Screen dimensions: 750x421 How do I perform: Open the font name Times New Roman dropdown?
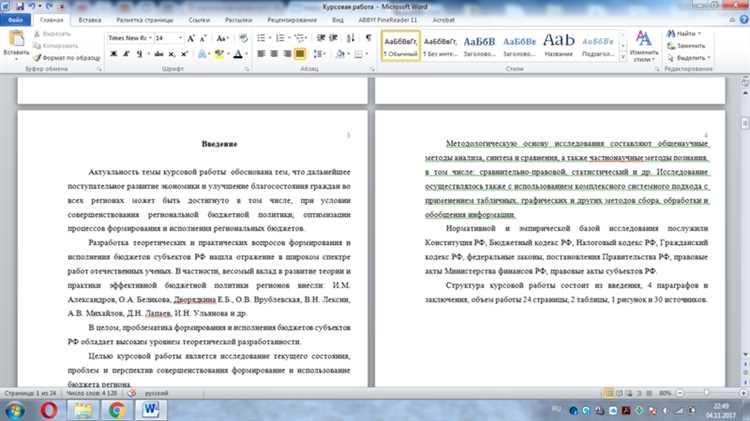pos(150,38)
